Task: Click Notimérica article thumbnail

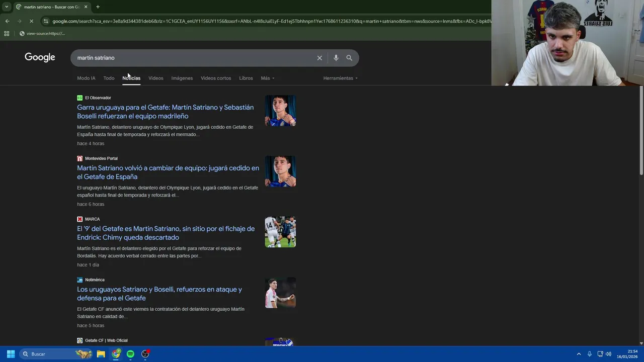Action: (280, 293)
